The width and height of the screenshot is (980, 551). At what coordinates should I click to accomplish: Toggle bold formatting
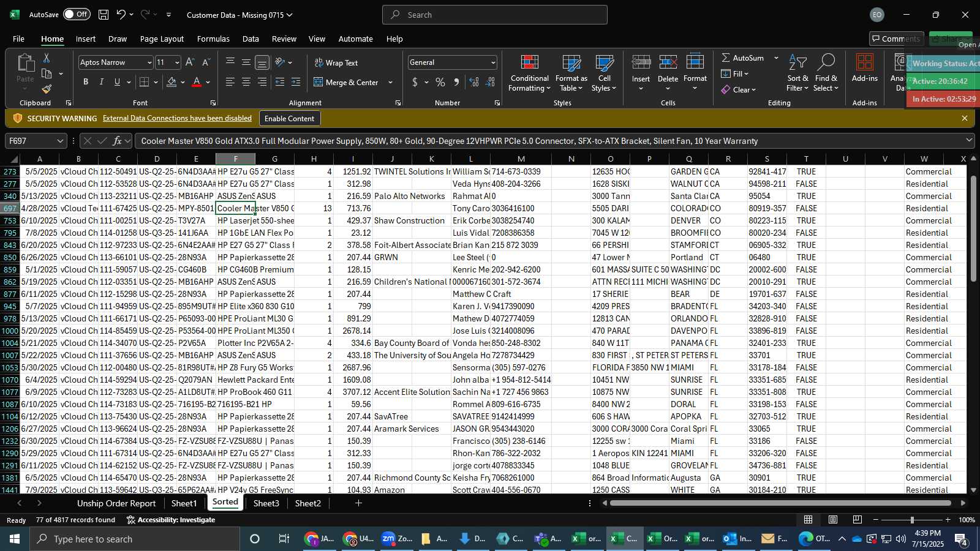point(86,82)
